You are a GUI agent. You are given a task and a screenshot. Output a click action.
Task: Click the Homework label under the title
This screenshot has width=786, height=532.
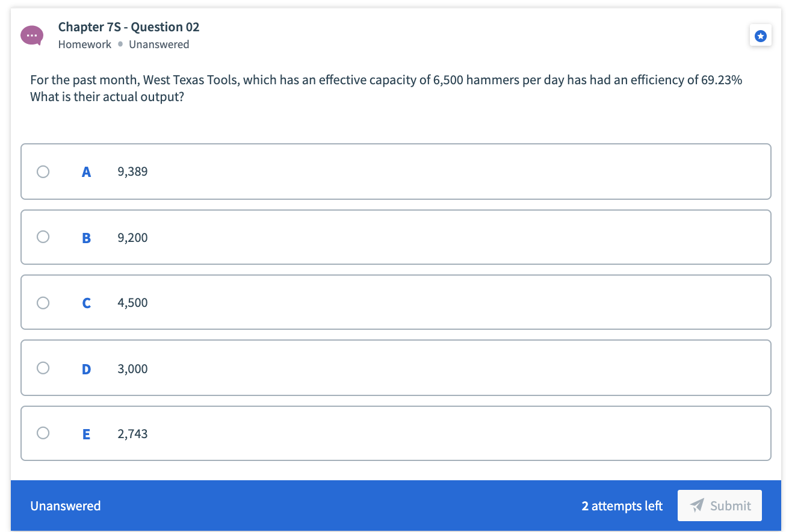click(x=84, y=44)
